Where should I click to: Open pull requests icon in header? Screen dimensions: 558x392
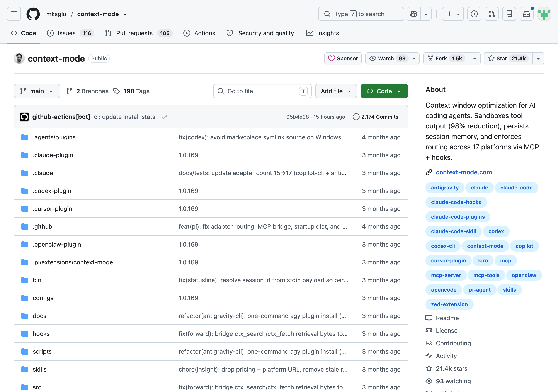(x=492, y=14)
